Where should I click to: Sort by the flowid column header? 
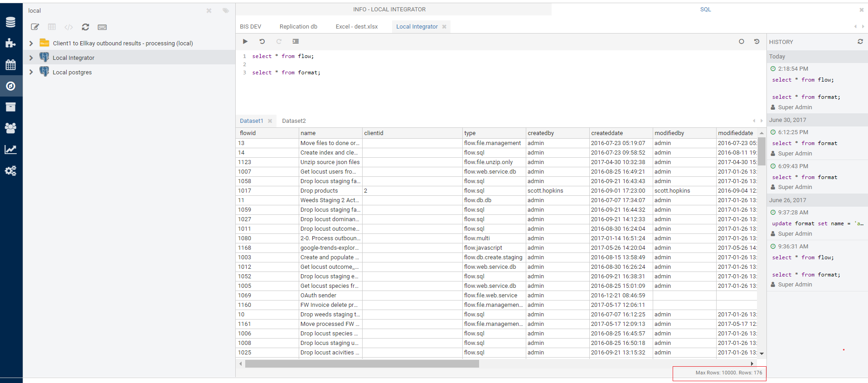267,133
